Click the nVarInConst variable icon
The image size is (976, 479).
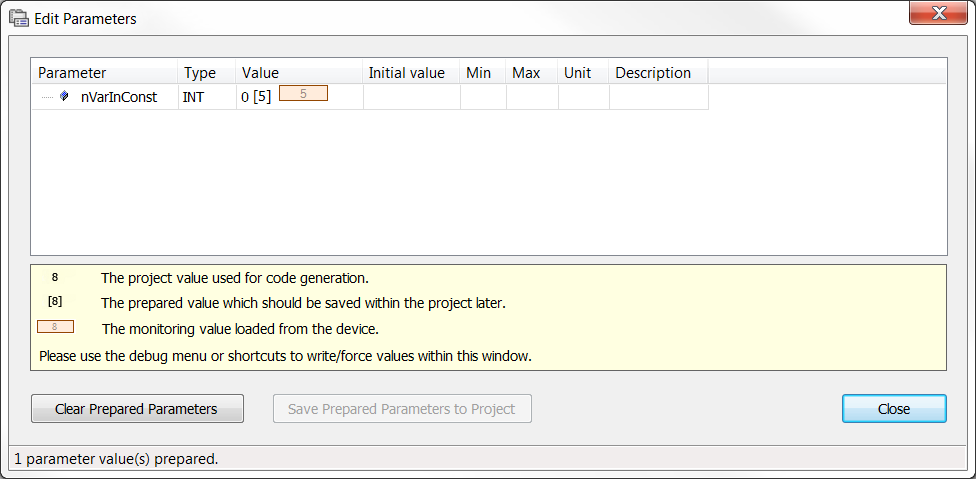(63, 96)
